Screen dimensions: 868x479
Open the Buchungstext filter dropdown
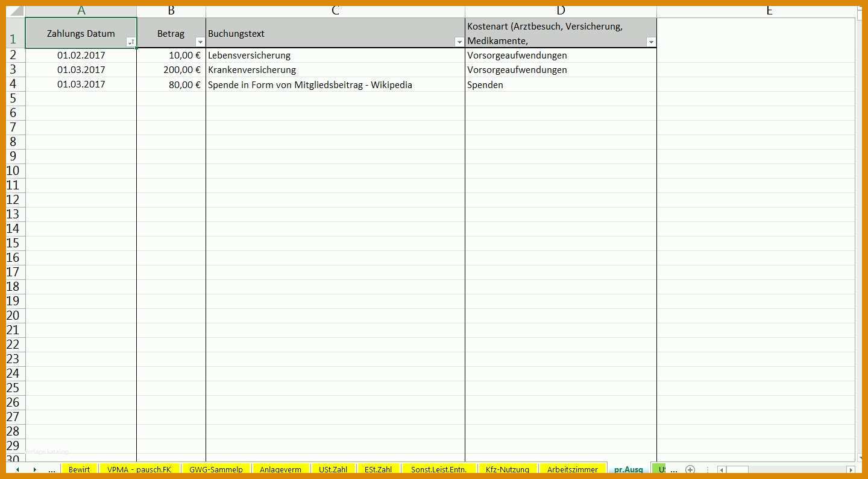[x=459, y=42]
